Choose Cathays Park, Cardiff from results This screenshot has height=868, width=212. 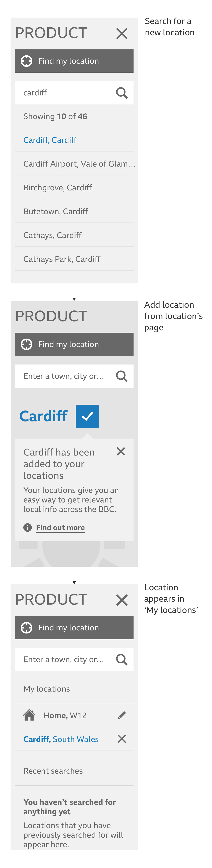[62, 259]
